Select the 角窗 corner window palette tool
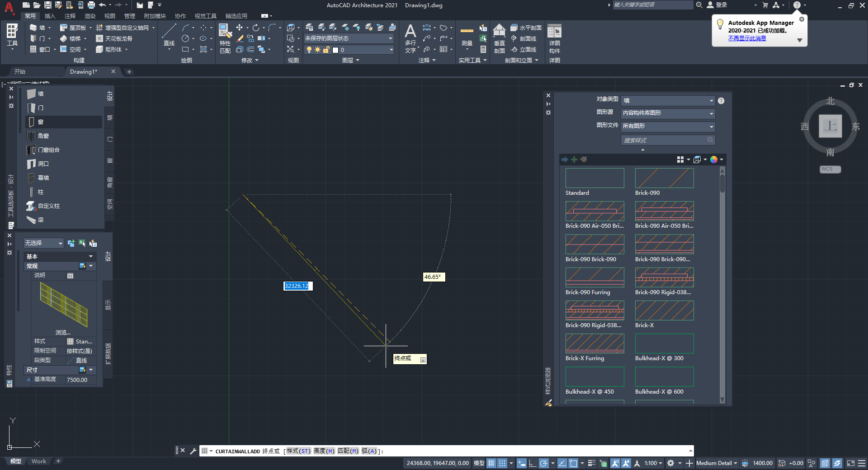The width and height of the screenshot is (868, 470). pos(63,136)
